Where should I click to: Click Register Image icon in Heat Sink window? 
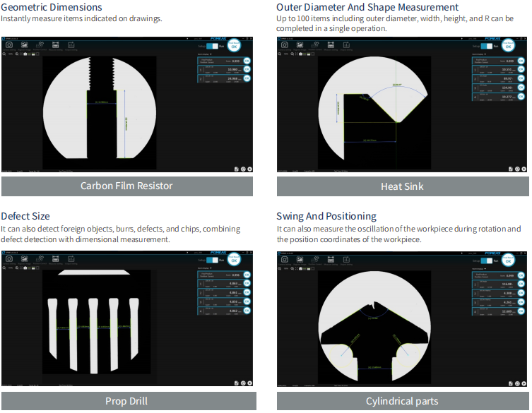(x=300, y=45)
